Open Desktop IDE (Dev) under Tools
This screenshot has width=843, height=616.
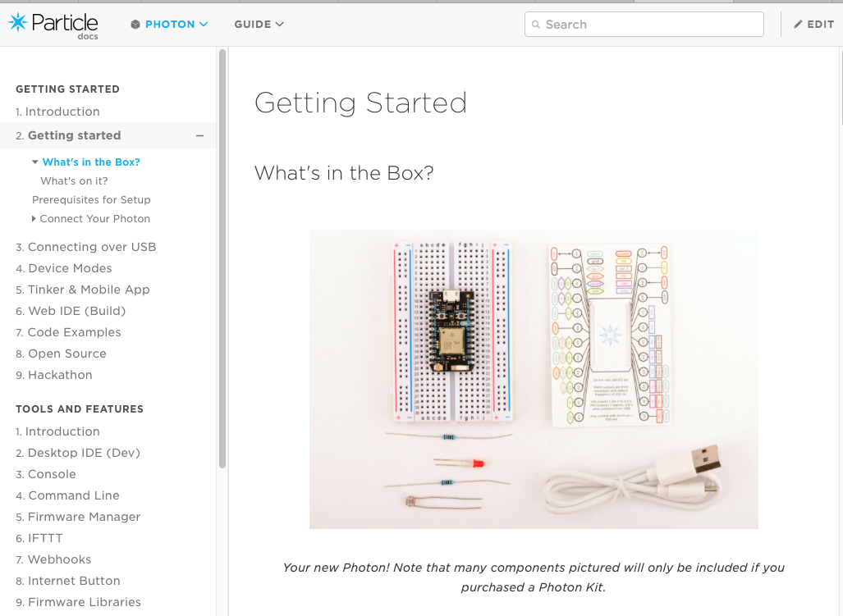pos(78,453)
